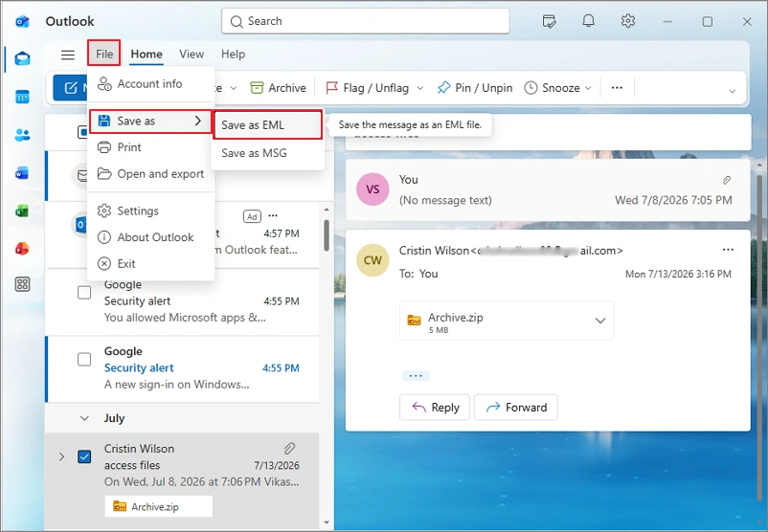
Task: Select Print in the File menu
Action: (x=150, y=147)
